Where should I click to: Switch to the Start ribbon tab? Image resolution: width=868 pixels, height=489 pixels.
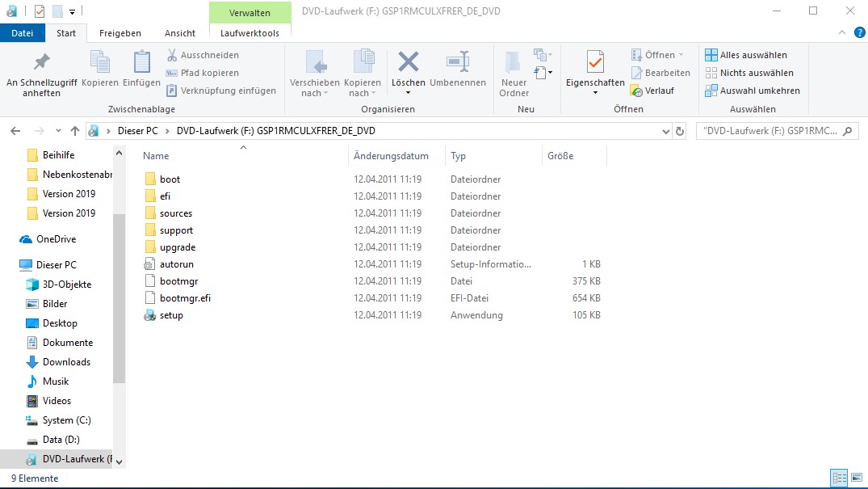click(x=66, y=32)
